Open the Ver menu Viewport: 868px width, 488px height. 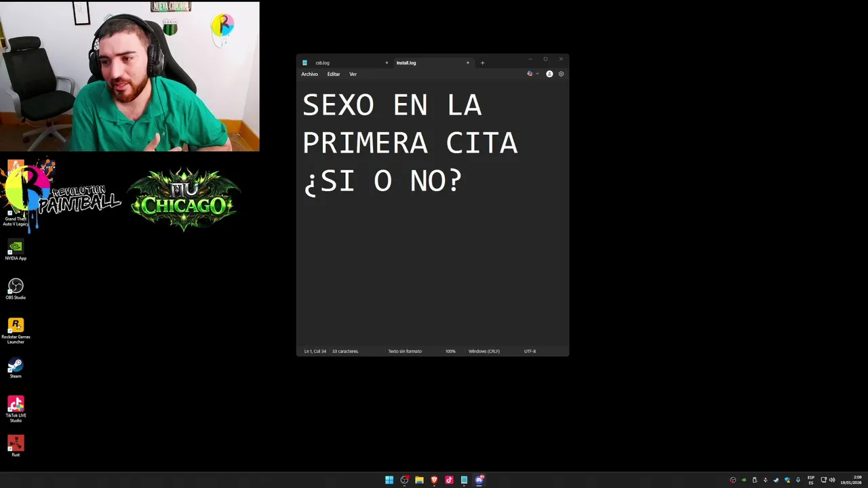[353, 74]
